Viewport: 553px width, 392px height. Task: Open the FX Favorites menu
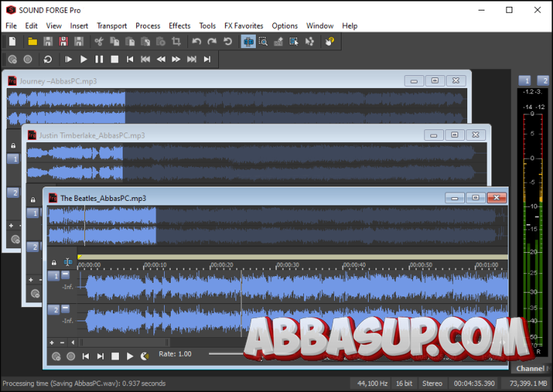(x=244, y=26)
